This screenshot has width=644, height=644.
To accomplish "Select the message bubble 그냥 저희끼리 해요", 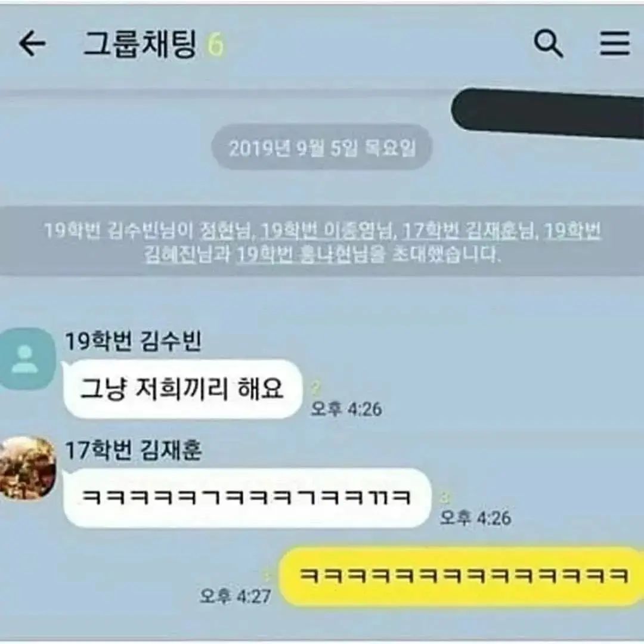I will 182,389.
